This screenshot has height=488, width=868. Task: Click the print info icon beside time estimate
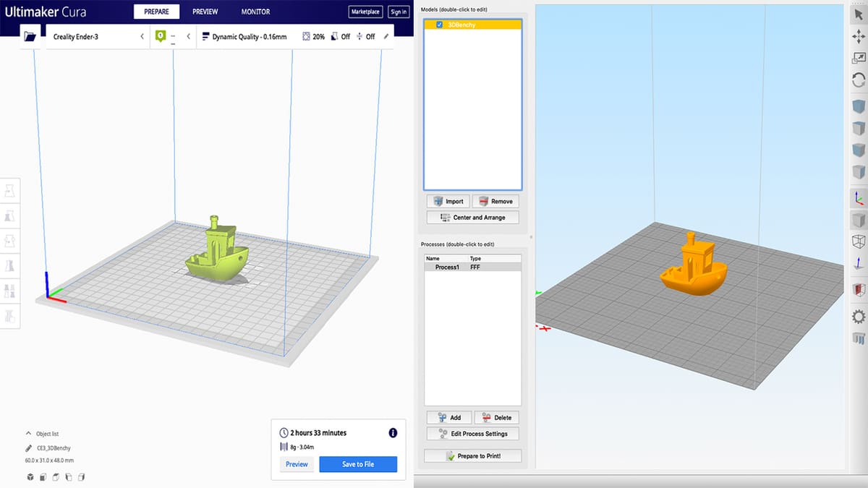393,433
